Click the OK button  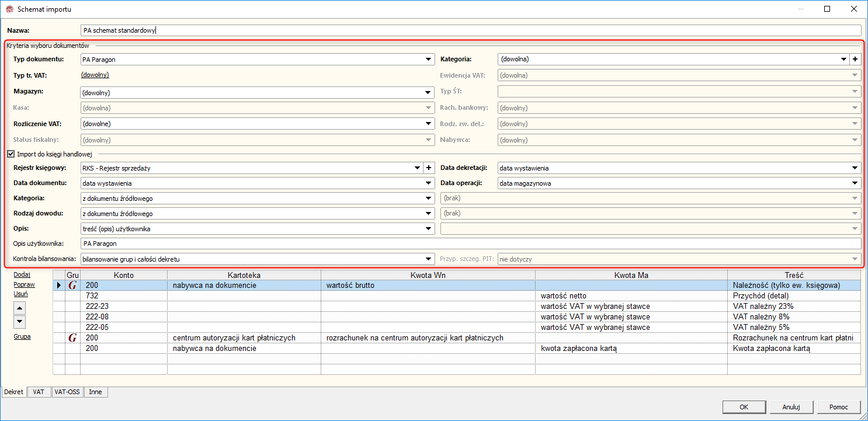744,407
